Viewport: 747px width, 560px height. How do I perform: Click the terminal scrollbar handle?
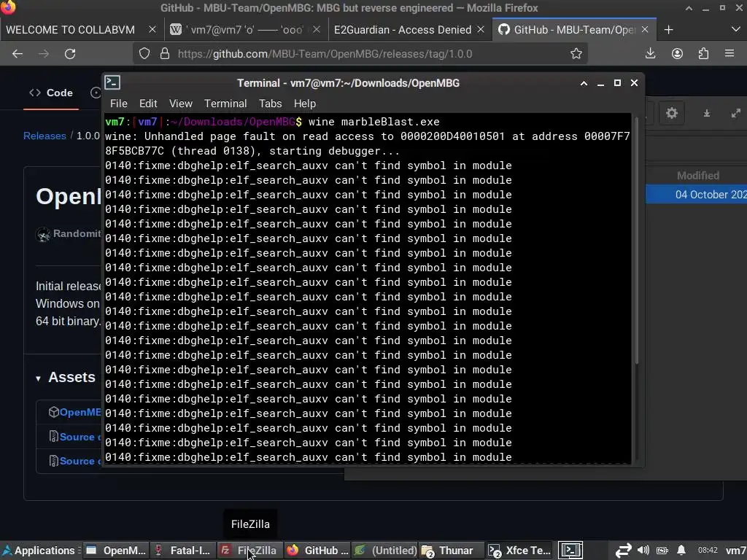(636, 241)
